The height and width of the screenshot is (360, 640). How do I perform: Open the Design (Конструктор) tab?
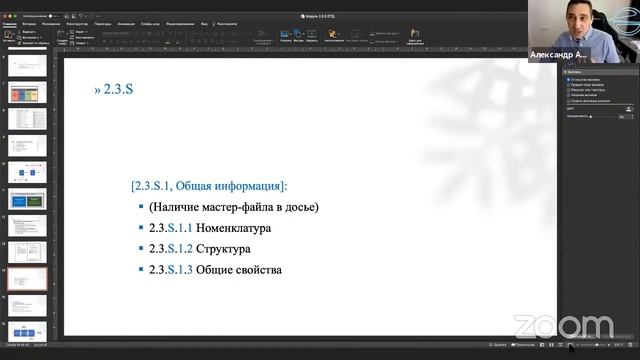77,24
